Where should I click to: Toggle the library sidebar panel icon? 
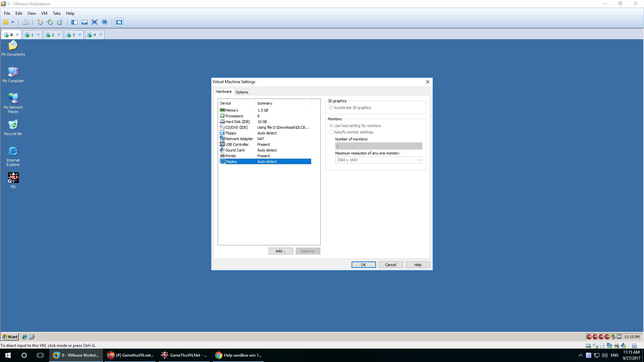pyautogui.click(x=74, y=22)
